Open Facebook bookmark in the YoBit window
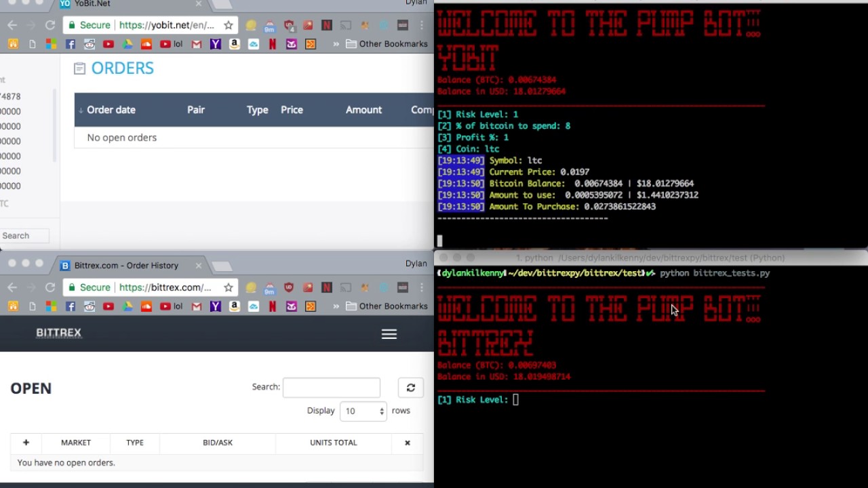 click(71, 44)
